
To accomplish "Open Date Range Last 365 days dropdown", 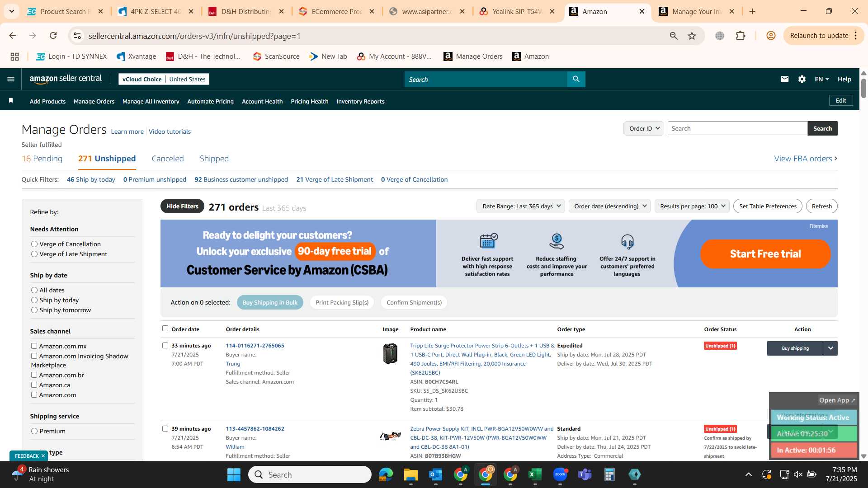I will pyautogui.click(x=520, y=206).
